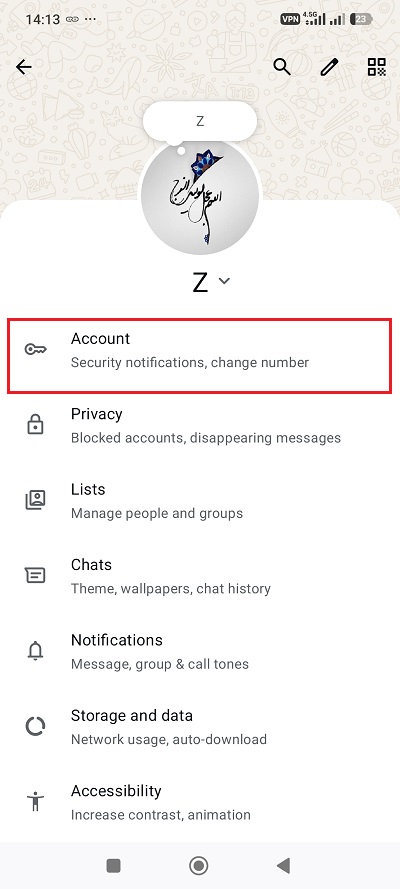The width and height of the screenshot is (400, 889).
Task: Open Storage and data network usage
Action: coord(200,727)
